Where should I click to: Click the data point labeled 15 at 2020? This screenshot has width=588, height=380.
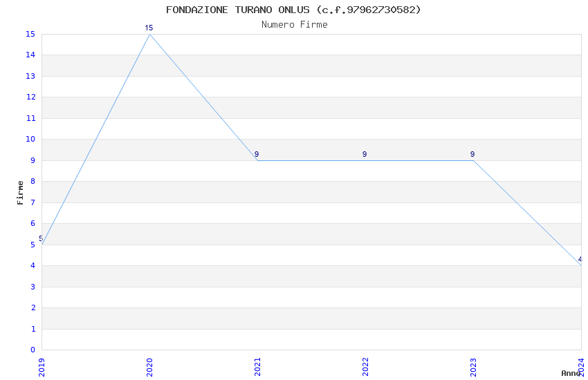coord(149,34)
